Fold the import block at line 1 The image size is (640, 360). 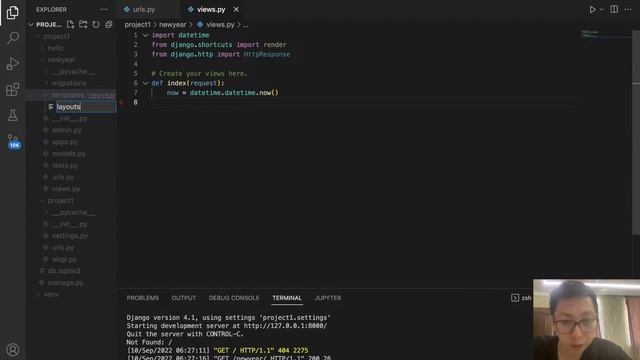(x=145, y=35)
